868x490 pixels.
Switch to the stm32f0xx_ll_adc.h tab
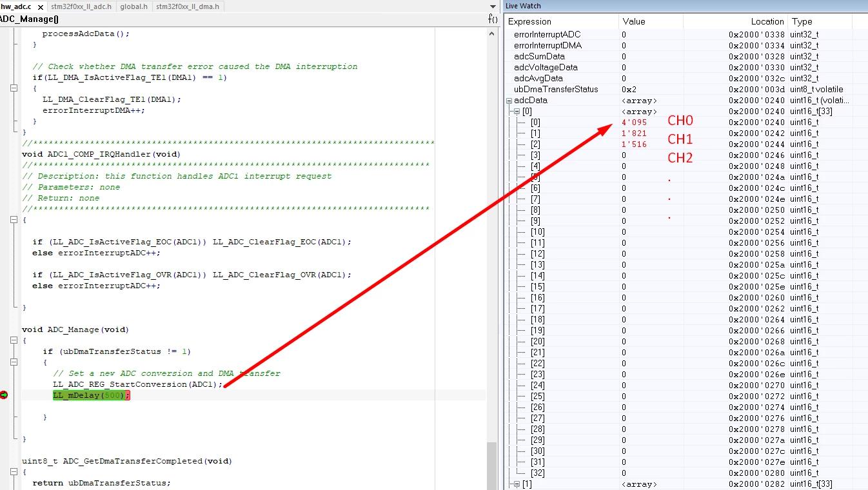click(x=81, y=6)
